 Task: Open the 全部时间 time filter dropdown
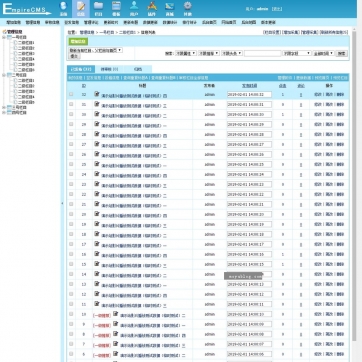pos(323,53)
